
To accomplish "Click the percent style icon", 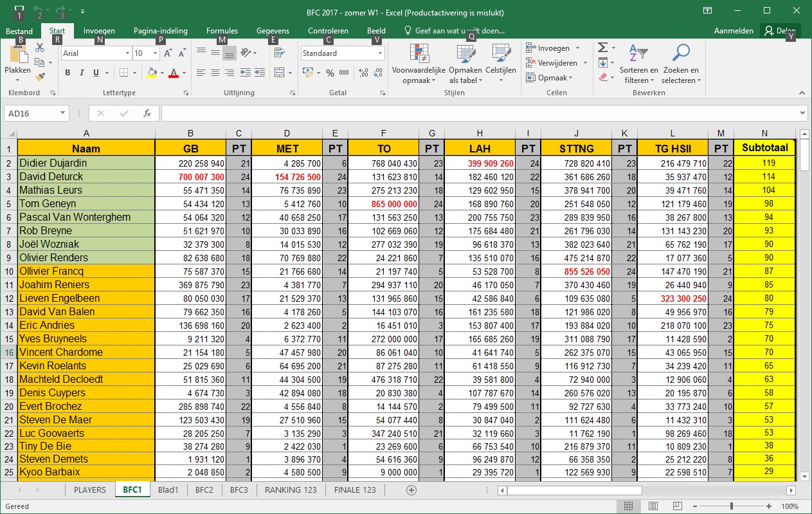I will pyautogui.click(x=330, y=73).
